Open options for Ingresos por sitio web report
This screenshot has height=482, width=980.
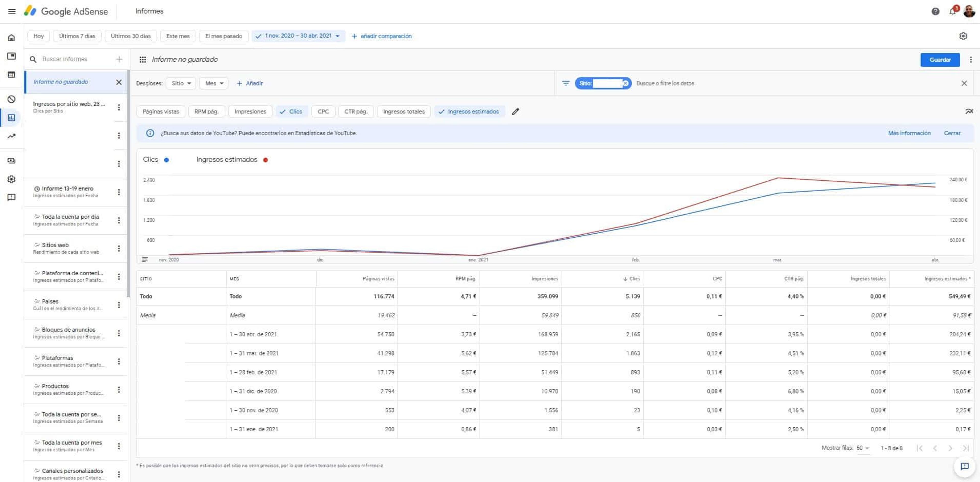[x=119, y=107]
